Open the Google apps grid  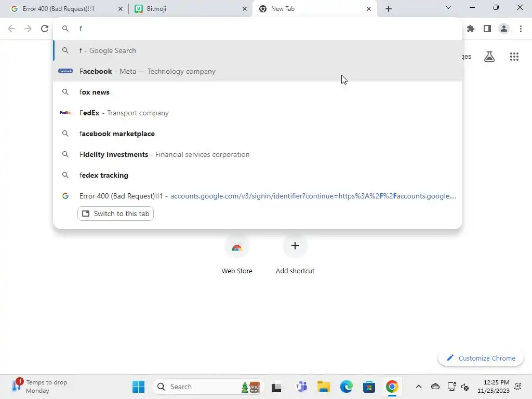(514, 56)
